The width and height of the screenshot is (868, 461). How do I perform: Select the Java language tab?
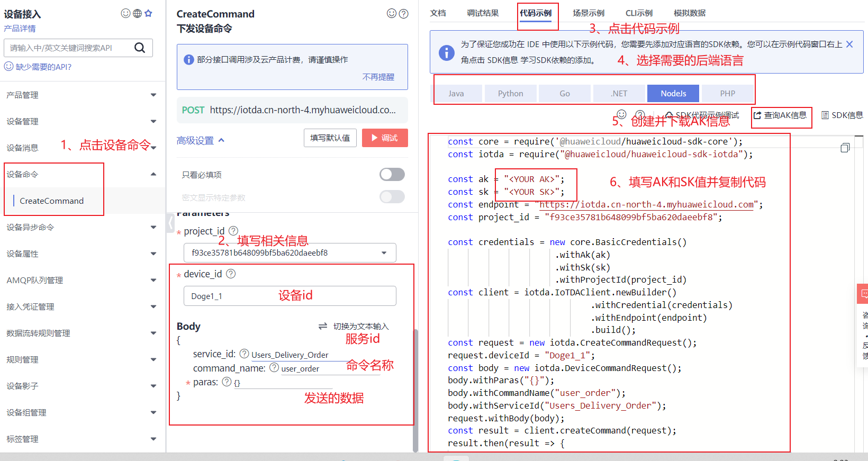tap(456, 93)
